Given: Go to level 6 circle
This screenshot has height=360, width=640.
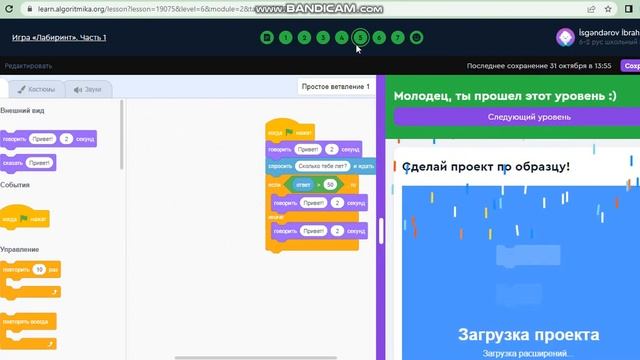Looking at the screenshot, I should (x=379, y=38).
